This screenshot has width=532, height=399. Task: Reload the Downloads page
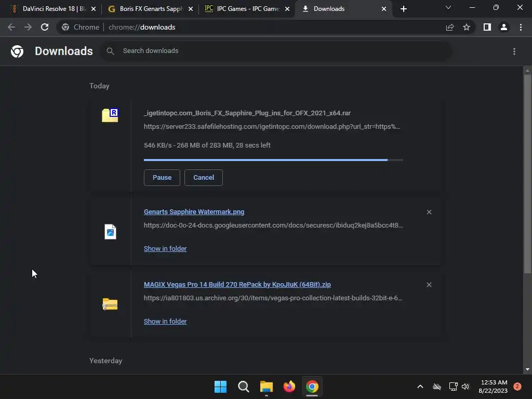point(45,27)
